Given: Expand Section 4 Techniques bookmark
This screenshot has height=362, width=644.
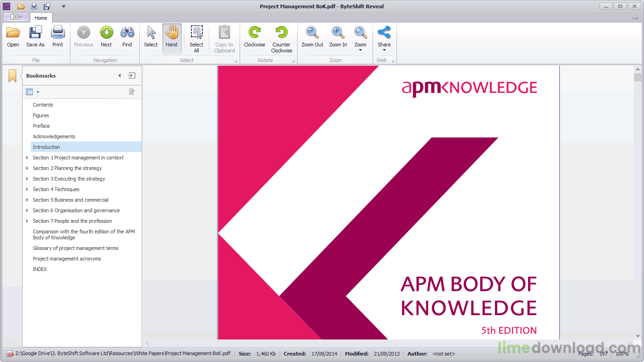Looking at the screenshot, I should 28,189.
